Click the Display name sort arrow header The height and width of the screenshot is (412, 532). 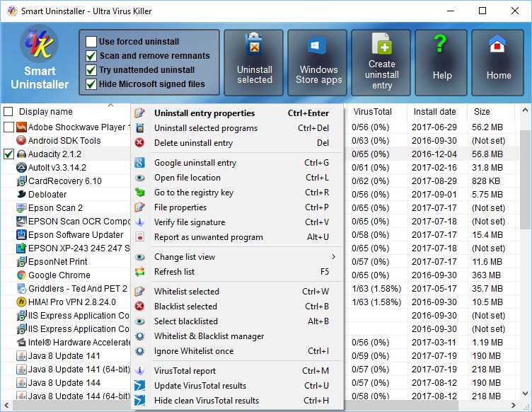tap(110, 105)
